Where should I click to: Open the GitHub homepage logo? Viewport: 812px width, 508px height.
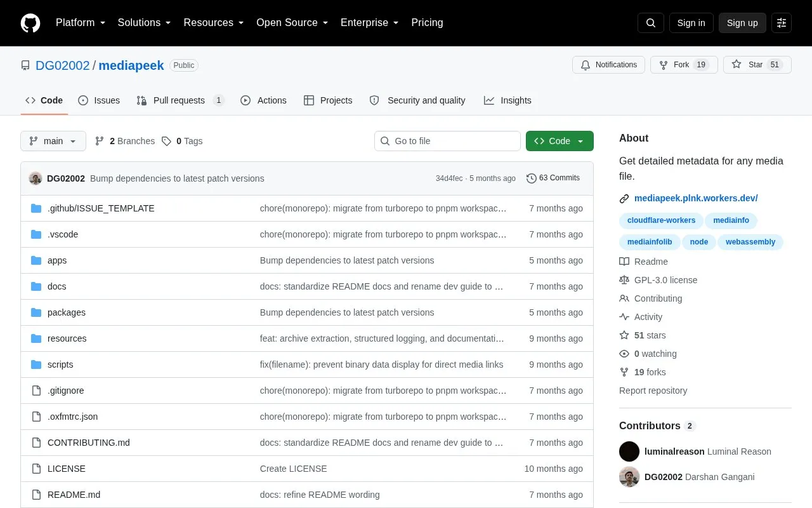[x=30, y=23]
